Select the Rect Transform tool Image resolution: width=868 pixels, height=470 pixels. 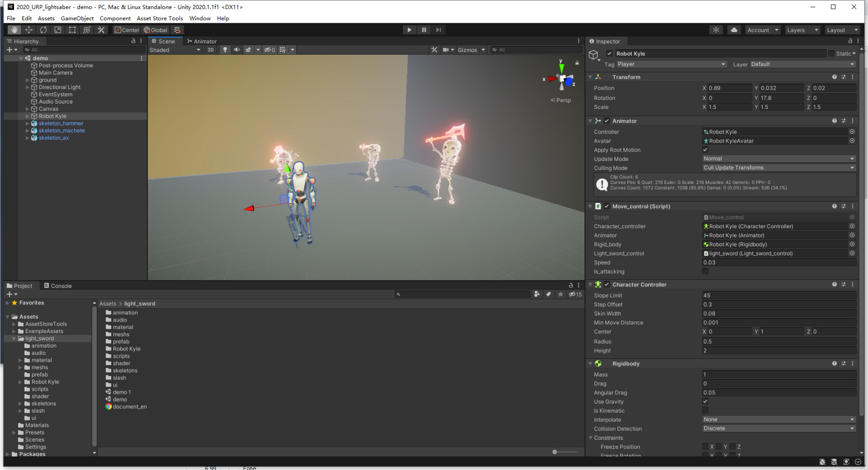[72, 29]
